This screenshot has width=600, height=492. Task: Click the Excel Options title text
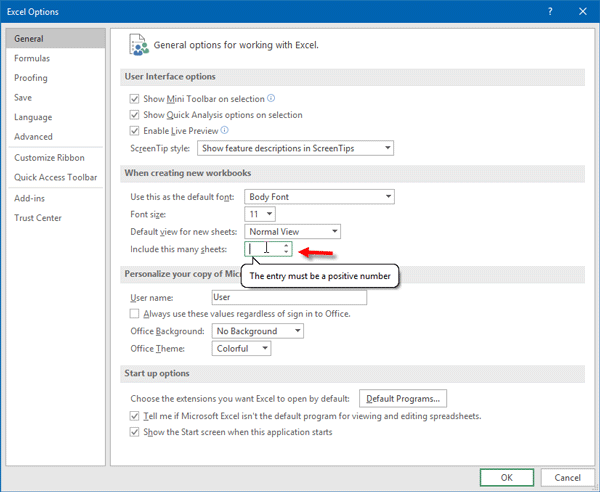click(33, 12)
